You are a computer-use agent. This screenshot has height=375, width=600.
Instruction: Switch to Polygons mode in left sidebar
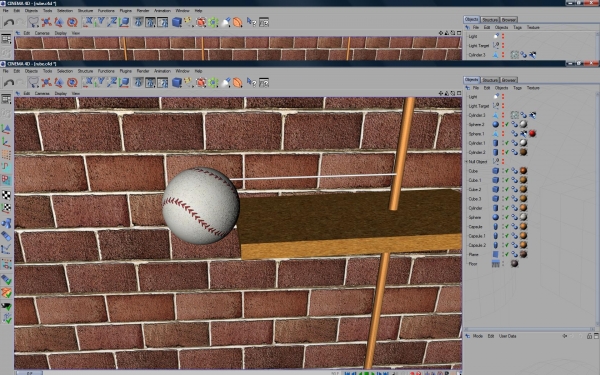pos(6,179)
